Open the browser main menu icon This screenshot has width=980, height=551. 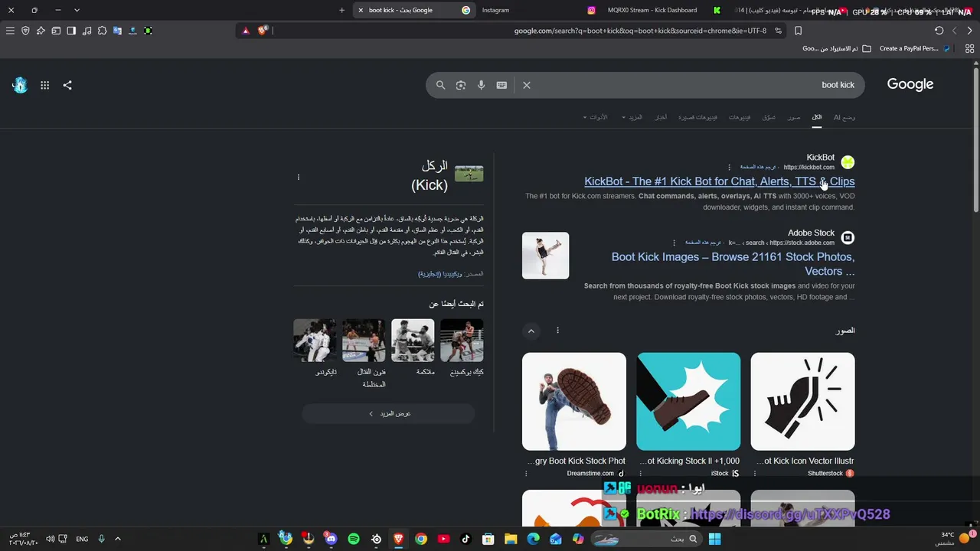point(10,31)
